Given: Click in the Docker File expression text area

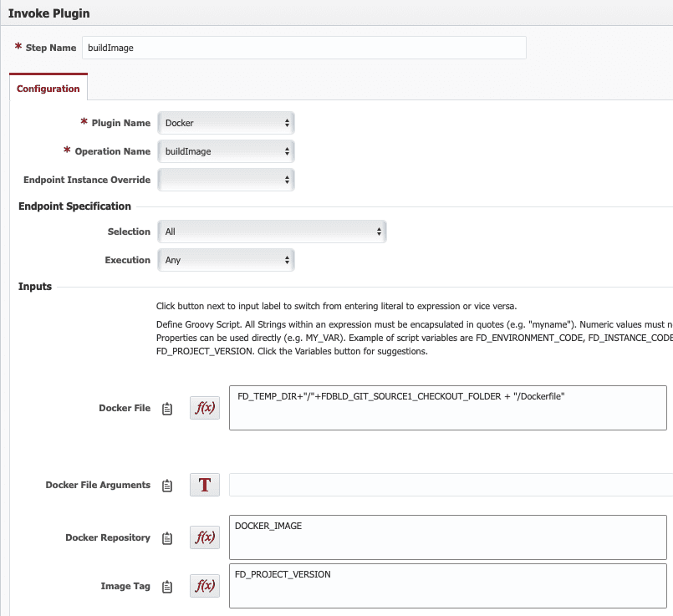Looking at the screenshot, I should click(x=447, y=408).
